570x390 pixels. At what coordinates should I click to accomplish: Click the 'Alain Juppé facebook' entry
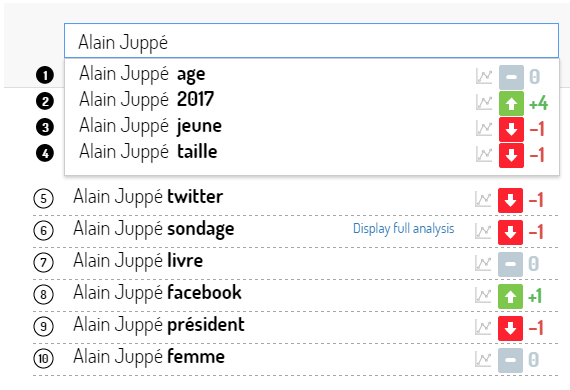[157, 293]
